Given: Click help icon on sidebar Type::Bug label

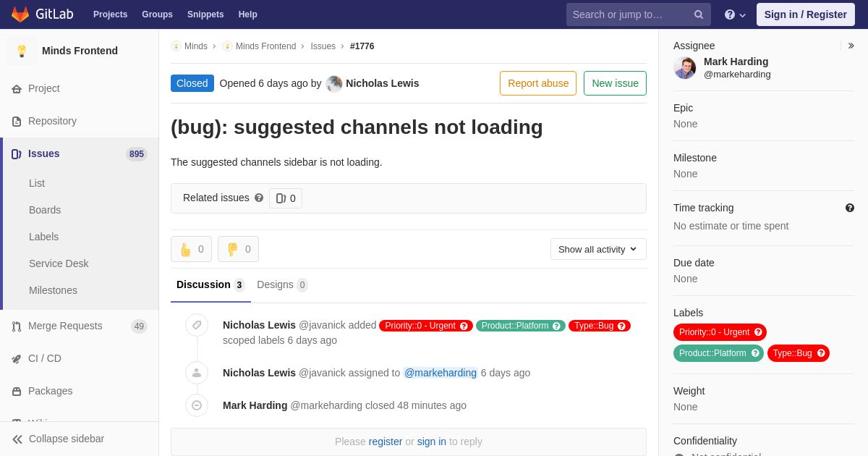Looking at the screenshot, I should click(821, 353).
